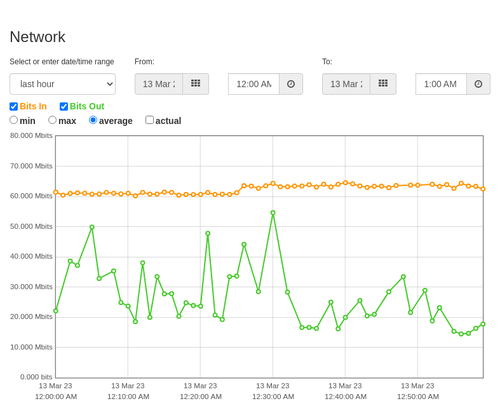Click the '70.000 Mbits' axis label
Viewport: 500px width, 403px height.
(31, 166)
